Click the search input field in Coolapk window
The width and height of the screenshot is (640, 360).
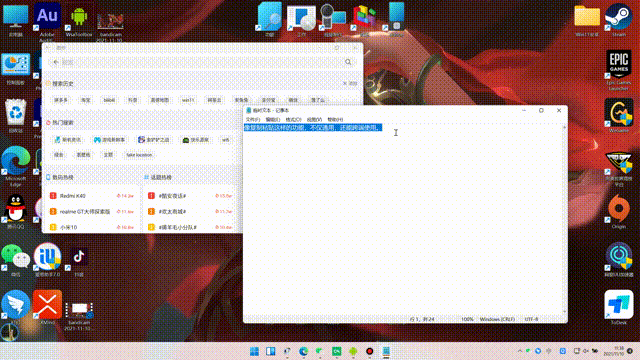point(202,62)
